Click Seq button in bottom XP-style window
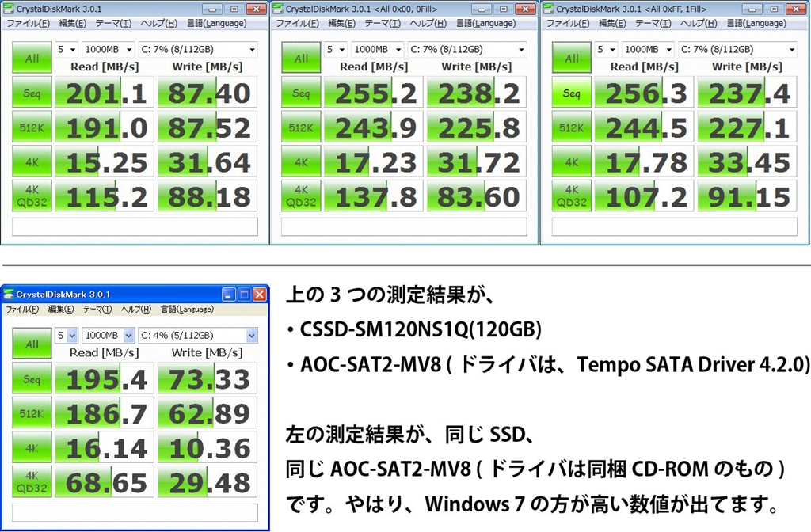The image size is (811, 532). pos(32,378)
